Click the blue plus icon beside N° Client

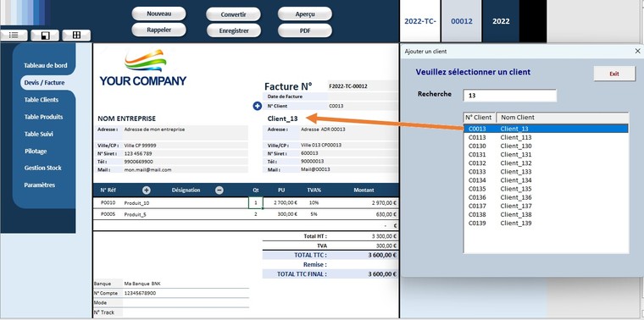click(x=257, y=107)
